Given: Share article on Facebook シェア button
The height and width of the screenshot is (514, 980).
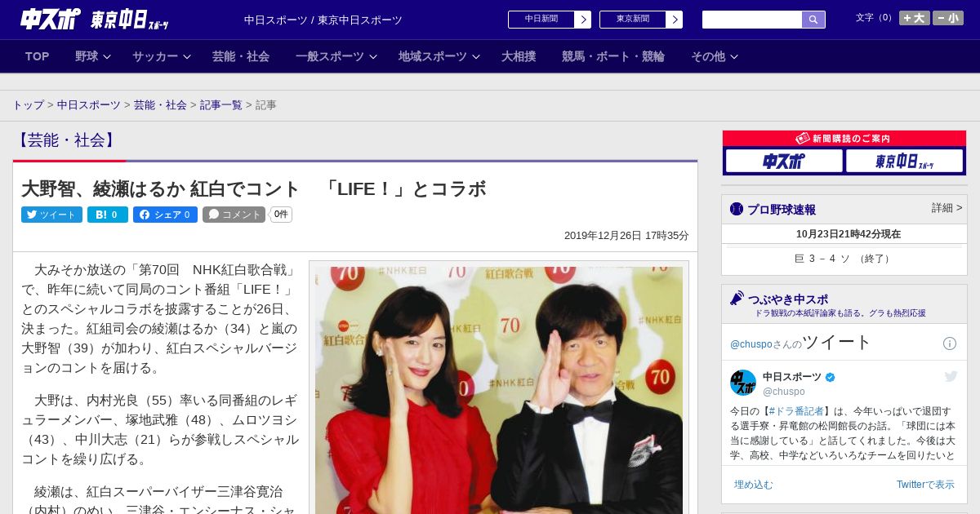Looking at the screenshot, I should coord(165,215).
